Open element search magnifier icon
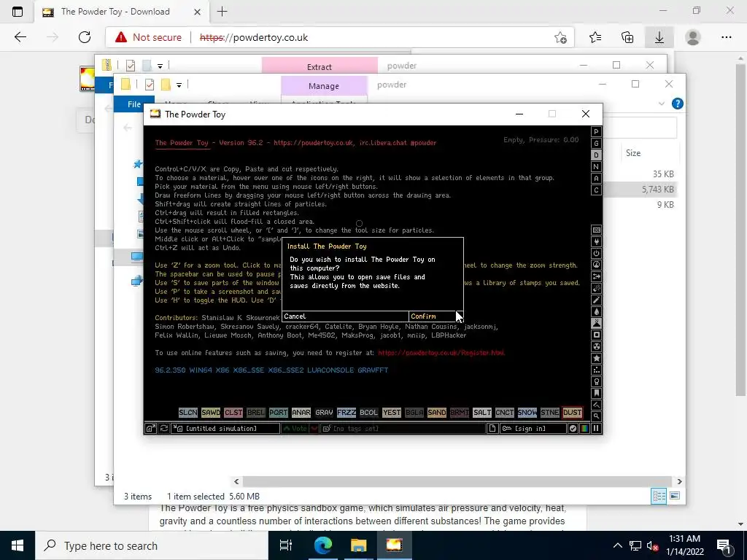 [596, 416]
